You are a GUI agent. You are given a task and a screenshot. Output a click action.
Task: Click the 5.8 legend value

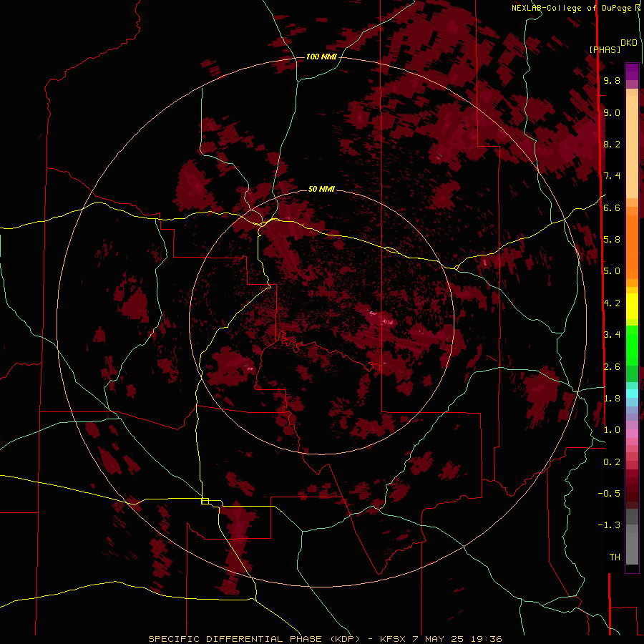coord(612,239)
